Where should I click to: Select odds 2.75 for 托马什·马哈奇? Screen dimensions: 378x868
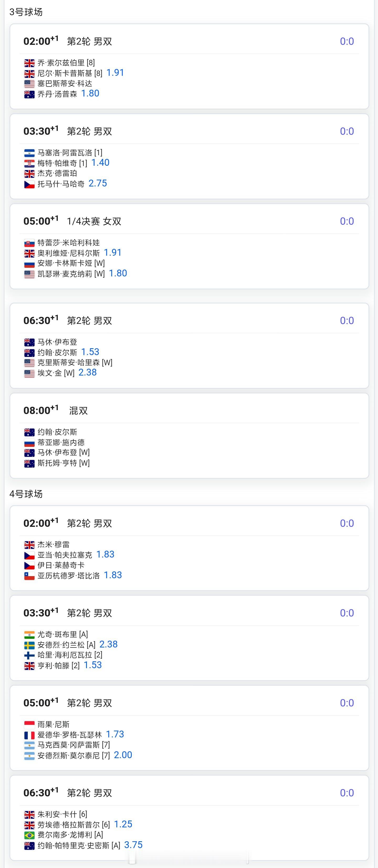pos(98,183)
